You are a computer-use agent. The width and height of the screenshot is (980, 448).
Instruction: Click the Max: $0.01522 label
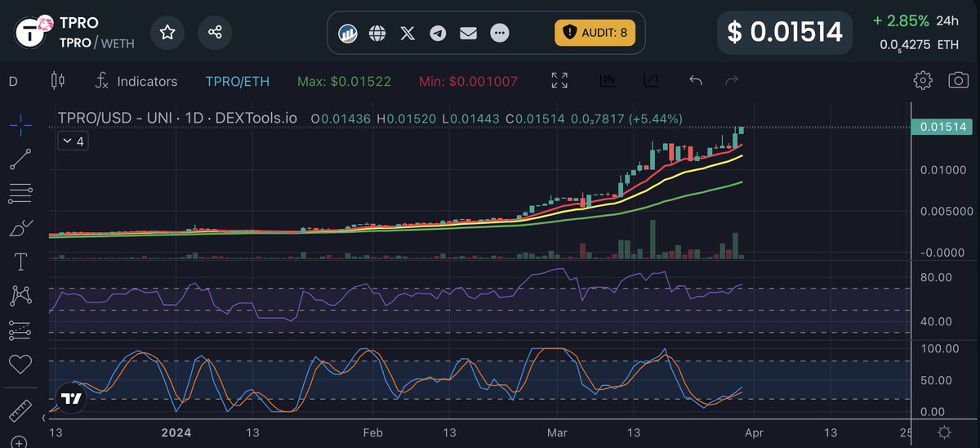coord(344,81)
